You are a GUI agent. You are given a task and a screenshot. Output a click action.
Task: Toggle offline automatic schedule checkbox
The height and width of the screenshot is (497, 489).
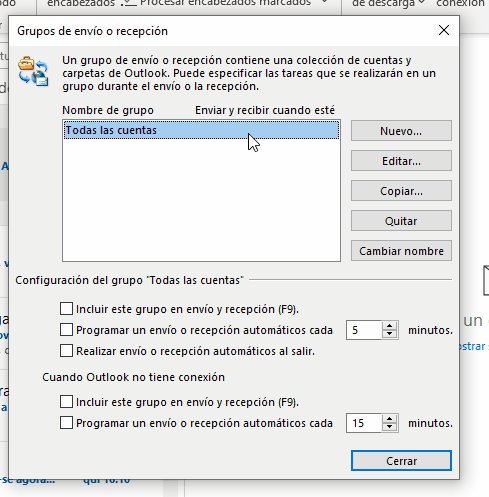pyautogui.click(x=66, y=423)
